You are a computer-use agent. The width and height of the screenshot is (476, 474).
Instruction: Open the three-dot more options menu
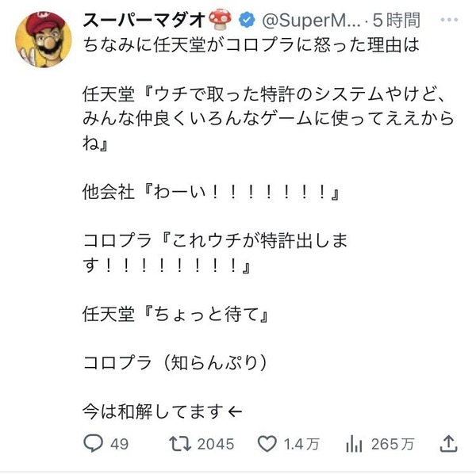[x=449, y=20]
